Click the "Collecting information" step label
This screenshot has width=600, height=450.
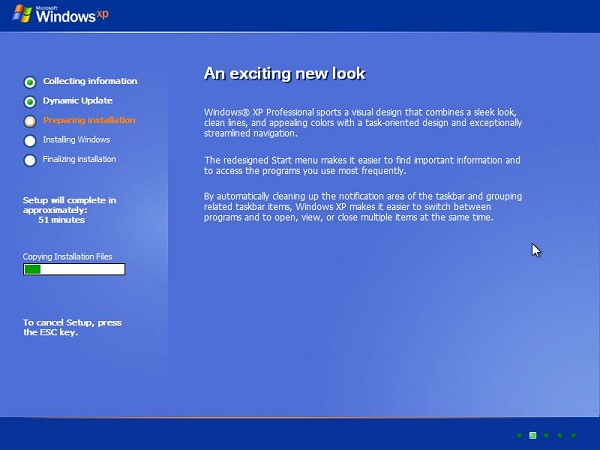click(x=90, y=81)
